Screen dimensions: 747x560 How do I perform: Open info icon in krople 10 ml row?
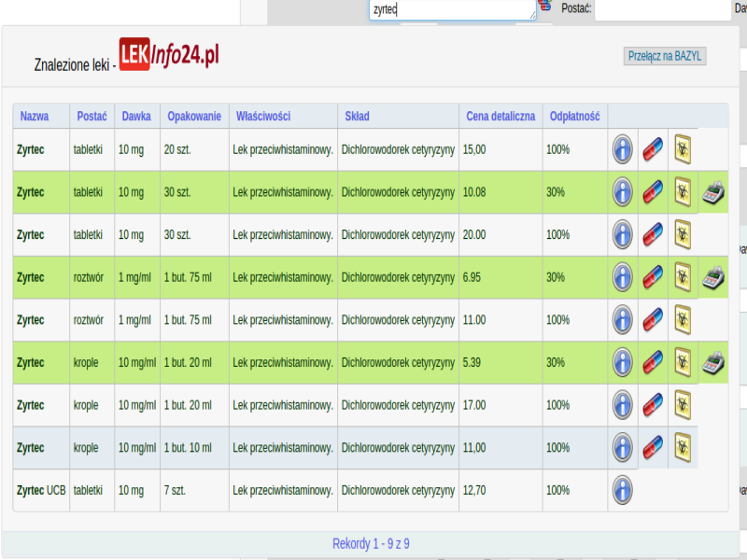[622, 448]
